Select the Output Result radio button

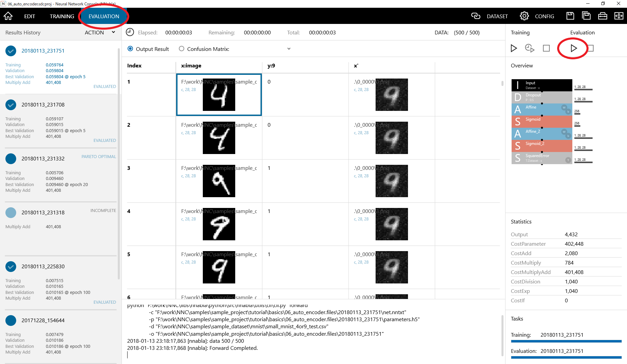[x=130, y=49]
